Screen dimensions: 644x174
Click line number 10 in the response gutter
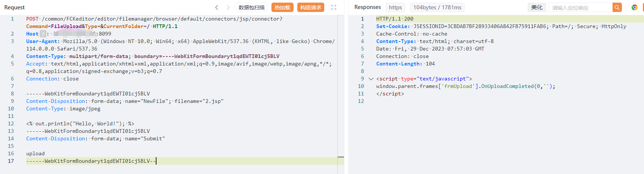[x=361, y=86]
